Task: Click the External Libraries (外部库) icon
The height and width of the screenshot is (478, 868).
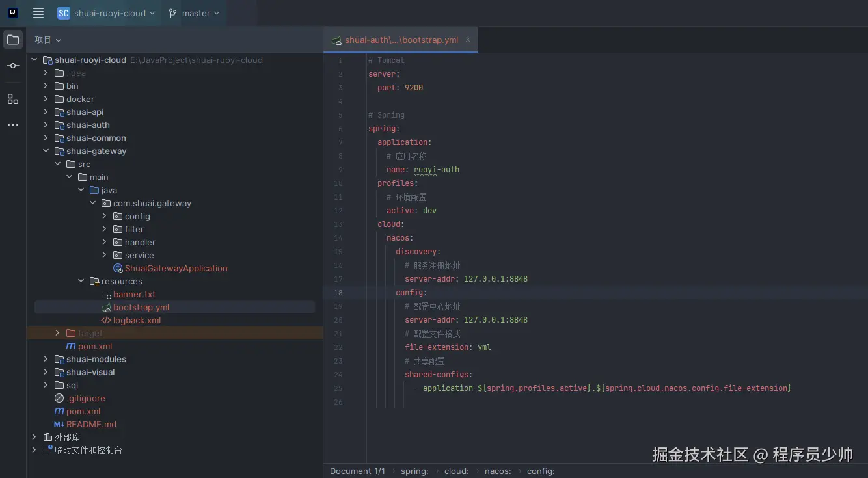Action: point(47,437)
